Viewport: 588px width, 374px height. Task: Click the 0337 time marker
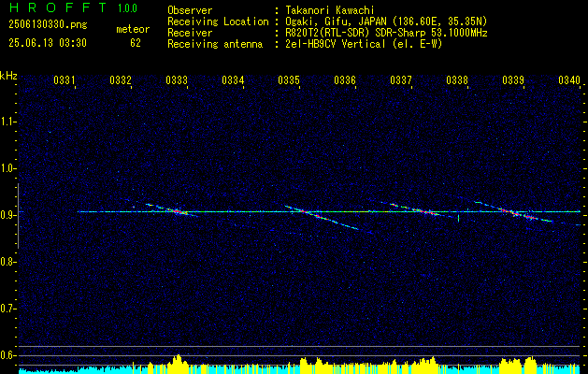400,79
